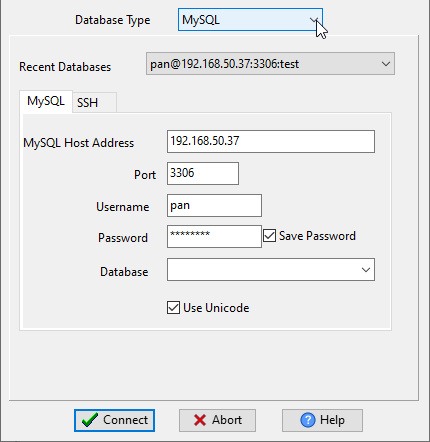This screenshot has width=430, height=442.
Task: Expand the Recent Databases combo box
Action: (x=270, y=63)
